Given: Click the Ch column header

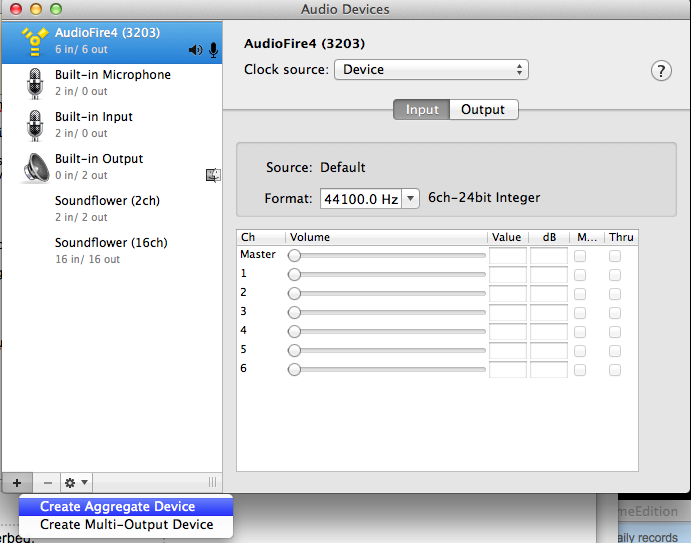Looking at the screenshot, I should click(x=261, y=237).
